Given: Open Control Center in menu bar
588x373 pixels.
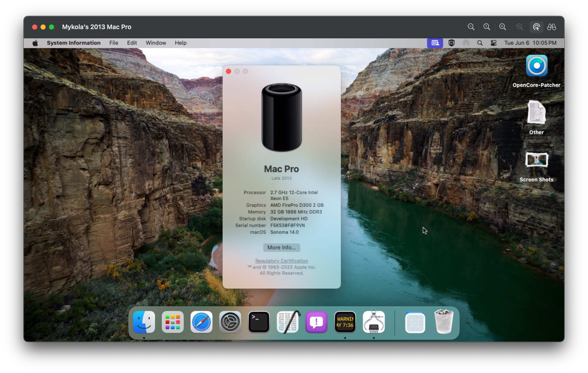Looking at the screenshot, I should click(493, 43).
